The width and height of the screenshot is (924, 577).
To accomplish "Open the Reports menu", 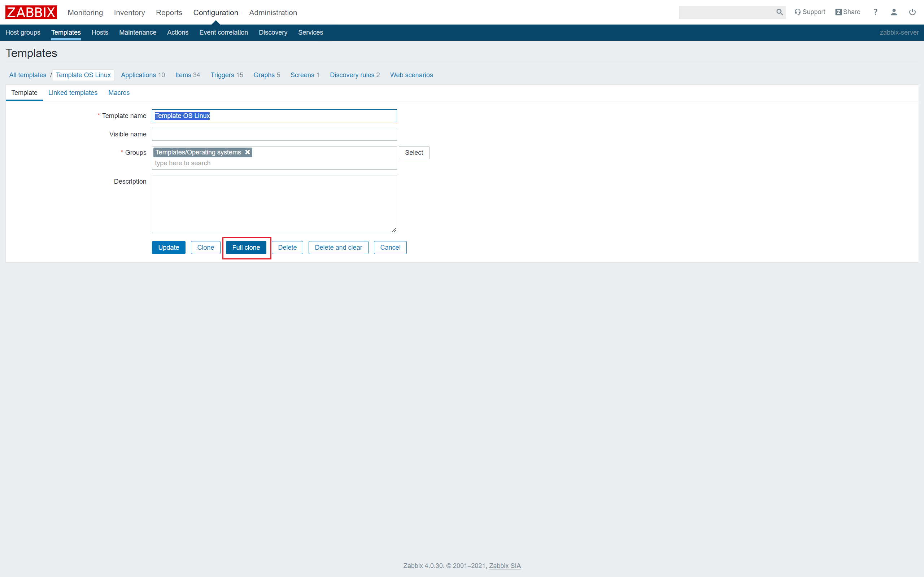I will 169,13.
